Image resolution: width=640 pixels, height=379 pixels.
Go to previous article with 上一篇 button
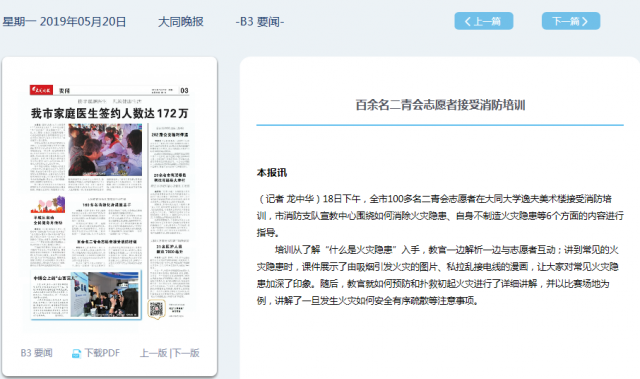coord(484,21)
